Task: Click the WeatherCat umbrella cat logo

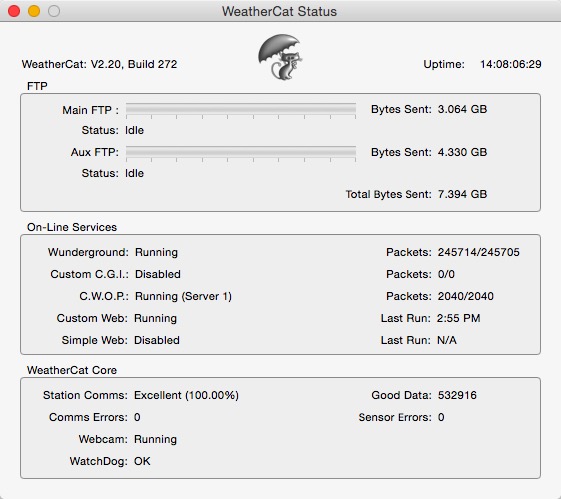Action: (x=280, y=57)
